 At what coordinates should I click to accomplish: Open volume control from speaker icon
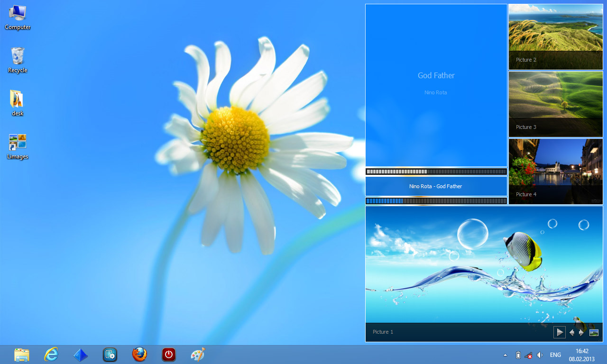(540, 355)
